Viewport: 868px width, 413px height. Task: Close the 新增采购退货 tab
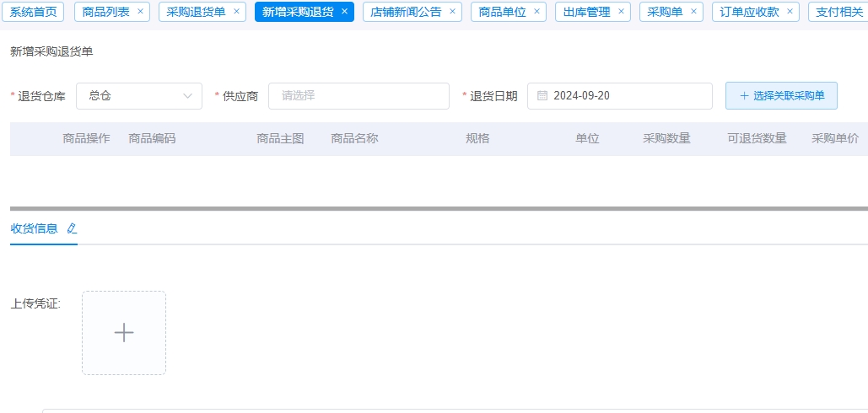[344, 12]
